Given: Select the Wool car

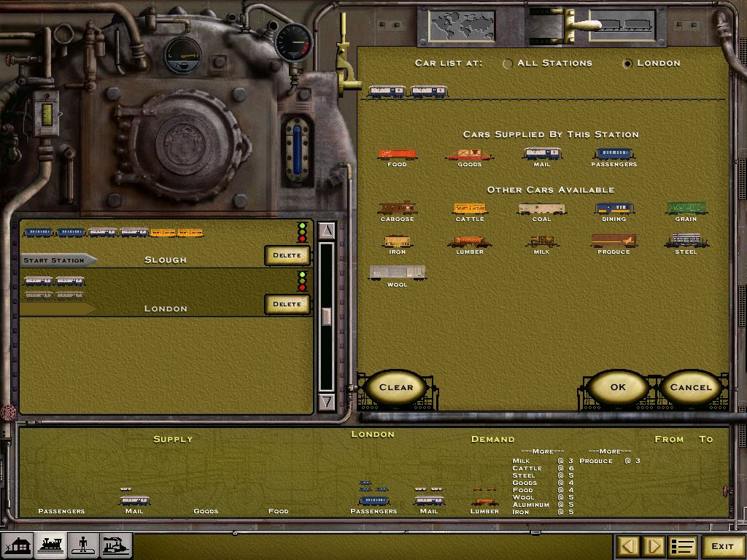Looking at the screenshot, I should pyautogui.click(x=396, y=273).
